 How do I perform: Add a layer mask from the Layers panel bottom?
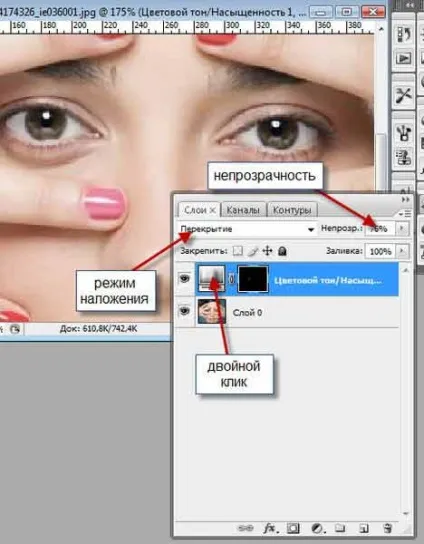[293, 528]
